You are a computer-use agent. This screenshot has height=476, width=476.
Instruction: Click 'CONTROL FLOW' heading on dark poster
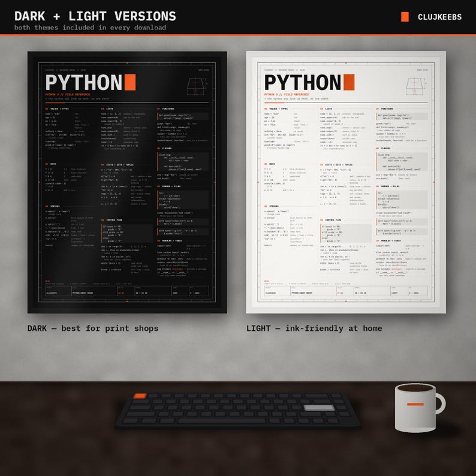tap(114, 220)
